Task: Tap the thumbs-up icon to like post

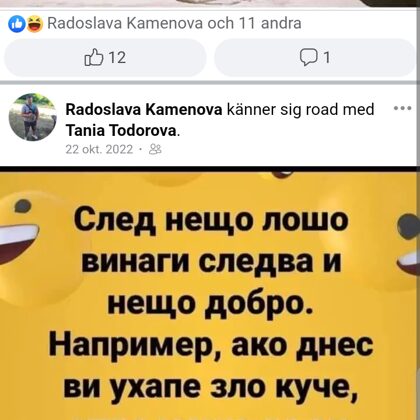Action: (x=91, y=57)
